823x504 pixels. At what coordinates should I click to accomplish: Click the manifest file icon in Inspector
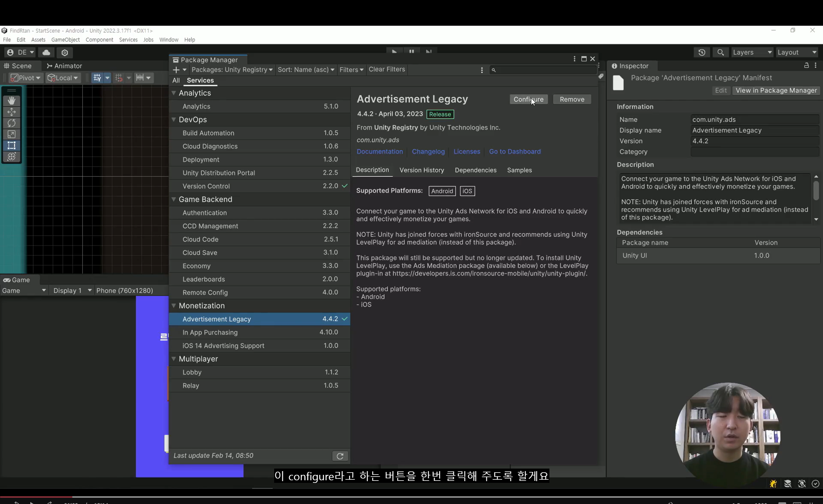coord(618,83)
